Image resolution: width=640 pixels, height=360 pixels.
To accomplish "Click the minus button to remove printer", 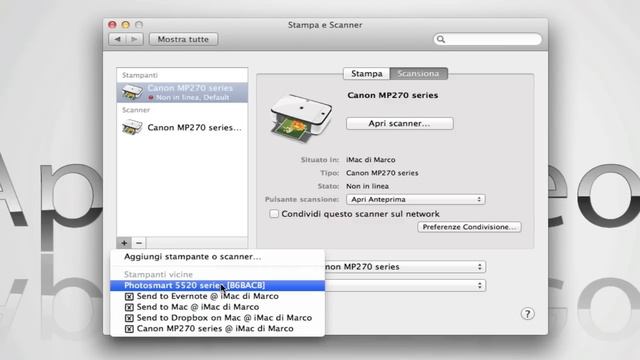I will pyautogui.click(x=139, y=243).
